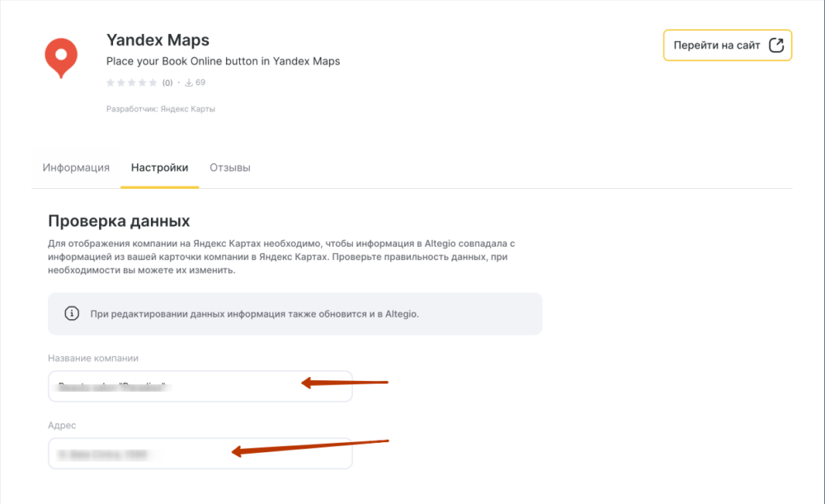Switch to the Настройки tab
Screen dimensions: 825x504
point(159,167)
